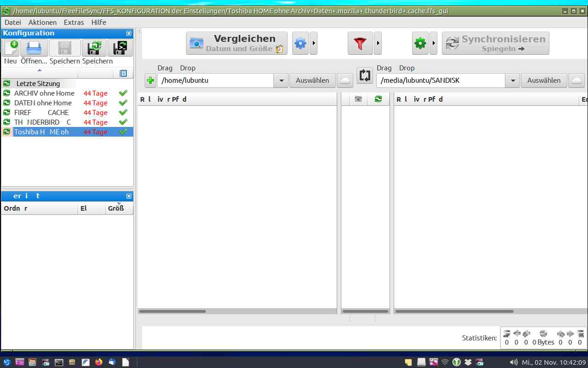
Task: Click cloud icon next to right Auswählen
Action: 577,80
